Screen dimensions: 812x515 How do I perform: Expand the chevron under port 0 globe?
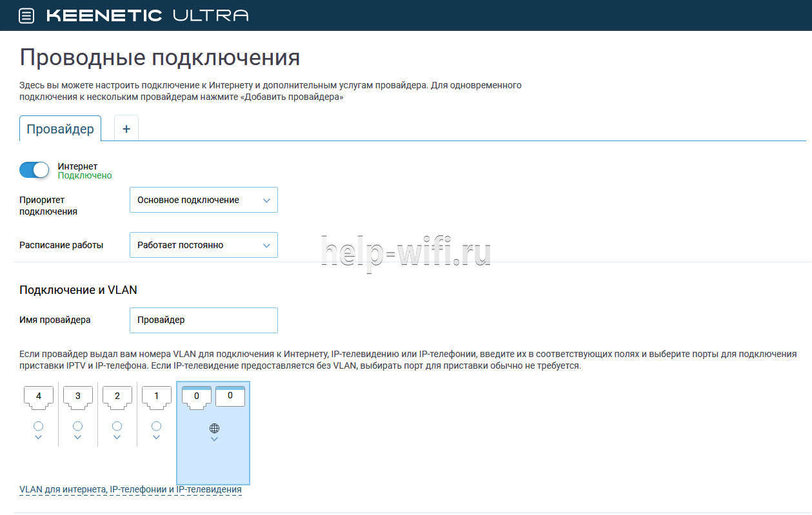(x=214, y=440)
